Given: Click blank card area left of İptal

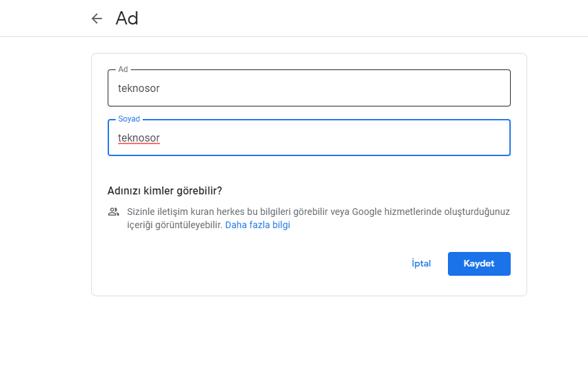Looking at the screenshot, I should point(264,263).
